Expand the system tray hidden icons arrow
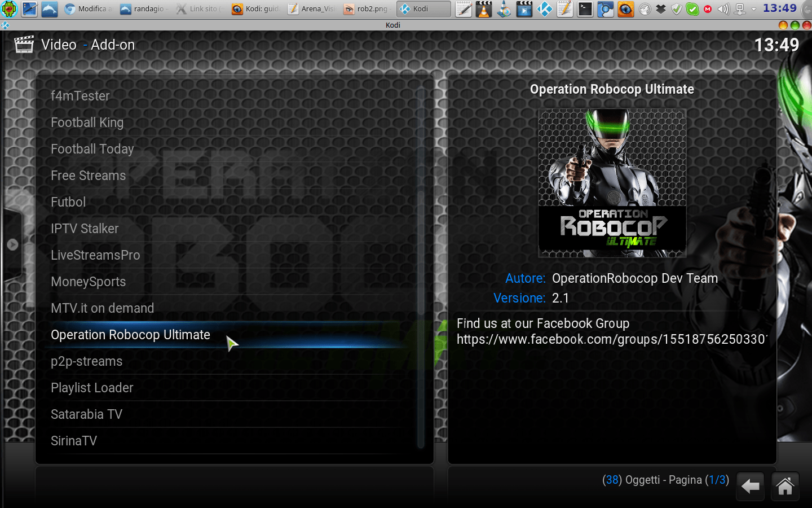The height and width of the screenshot is (508, 812). (x=754, y=9)
